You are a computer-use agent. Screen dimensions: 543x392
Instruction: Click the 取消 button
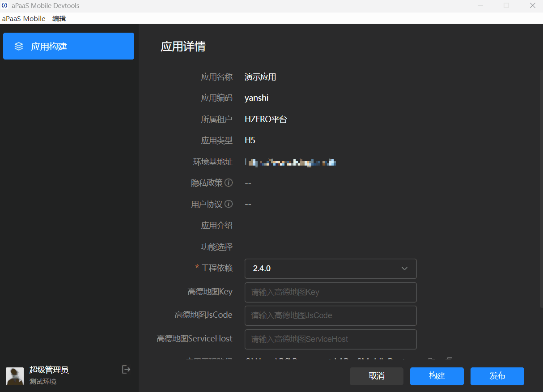(377, 376)
